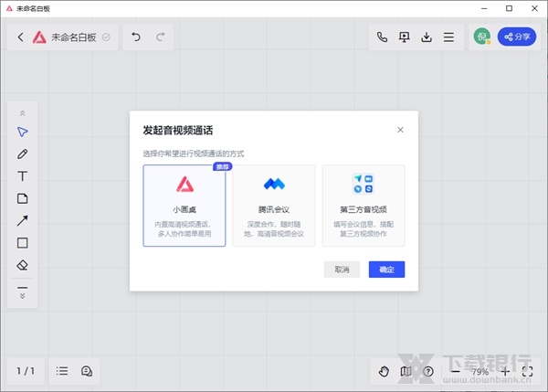The image size is (548, 392).
Task: Click the green user avatar
Action: [482, 37]
